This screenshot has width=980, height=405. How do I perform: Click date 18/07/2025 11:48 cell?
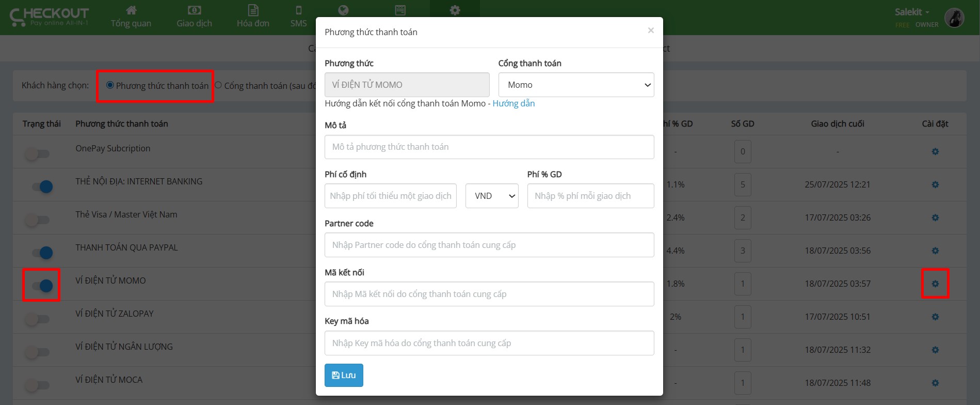(838, 383)
